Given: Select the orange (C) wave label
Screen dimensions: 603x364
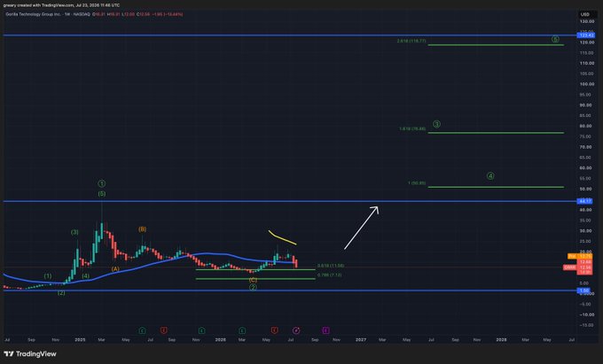Looking at the screenshot, I should 253,280.
